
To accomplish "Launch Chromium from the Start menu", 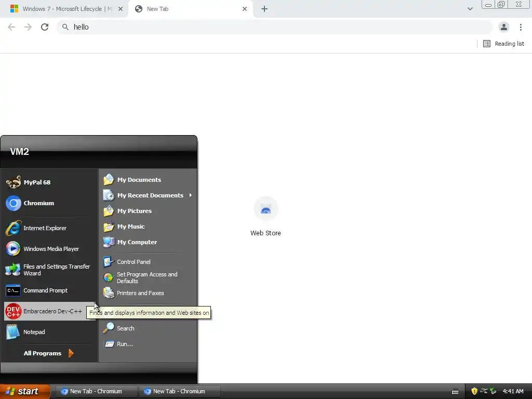I will [x=49, y=203].
